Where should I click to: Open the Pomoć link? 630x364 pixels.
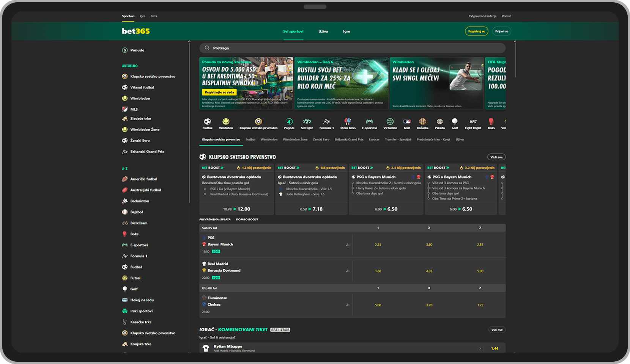506,16
